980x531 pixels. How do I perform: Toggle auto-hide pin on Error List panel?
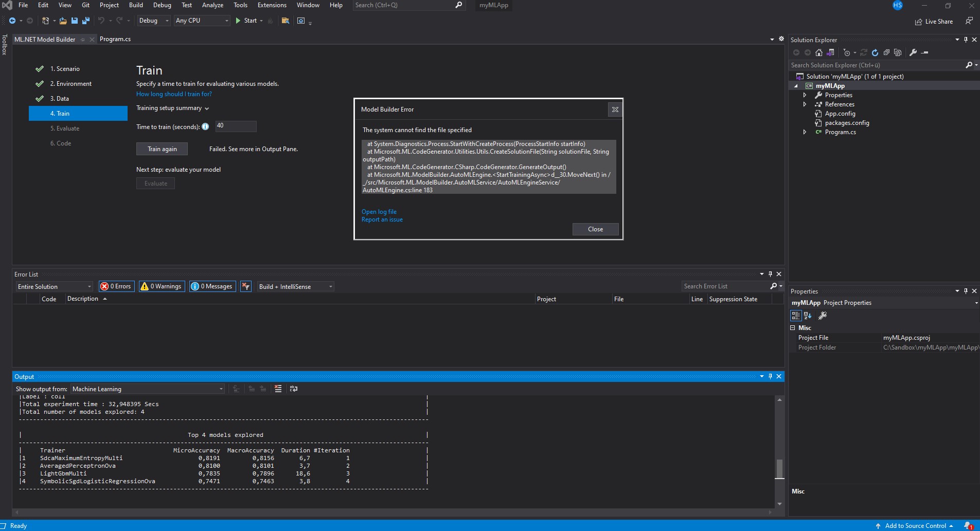770,274
